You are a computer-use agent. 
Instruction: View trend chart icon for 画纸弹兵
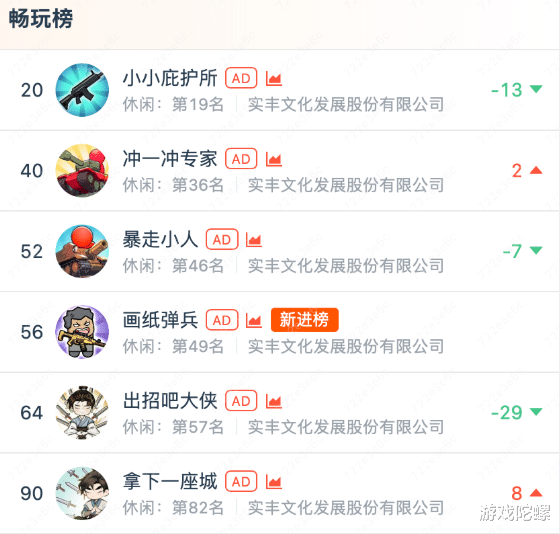pyautogui.click(x=254, y=320)
